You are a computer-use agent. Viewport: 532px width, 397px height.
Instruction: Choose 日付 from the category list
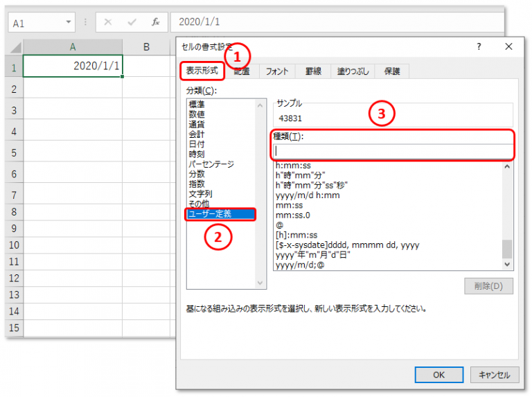pyautogui.click(x=196, y=144)
